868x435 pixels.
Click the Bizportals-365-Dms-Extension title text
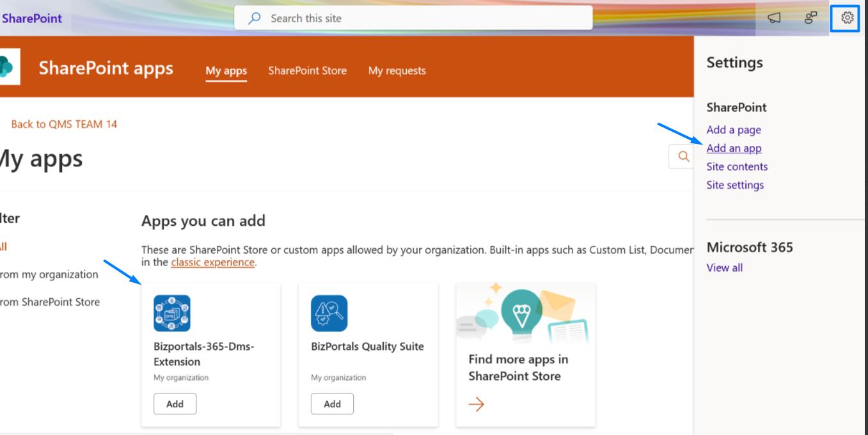pos(204,354)
